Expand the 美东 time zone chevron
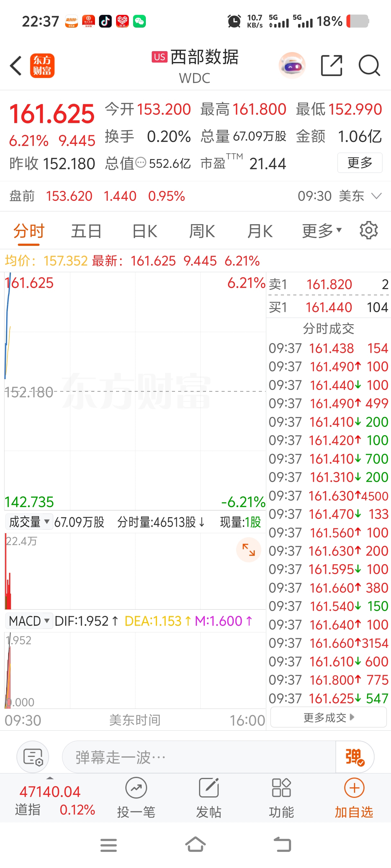 pyautogui.click(x=376, y=196)
